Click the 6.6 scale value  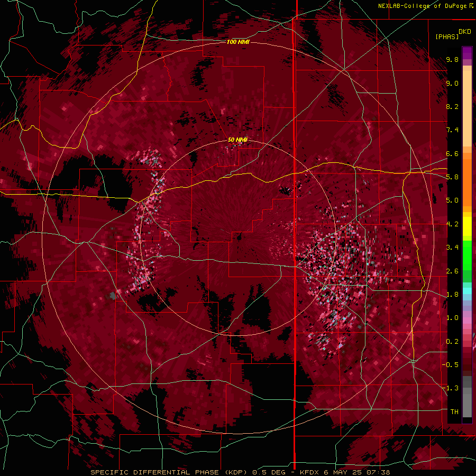[x=452, y=153]
